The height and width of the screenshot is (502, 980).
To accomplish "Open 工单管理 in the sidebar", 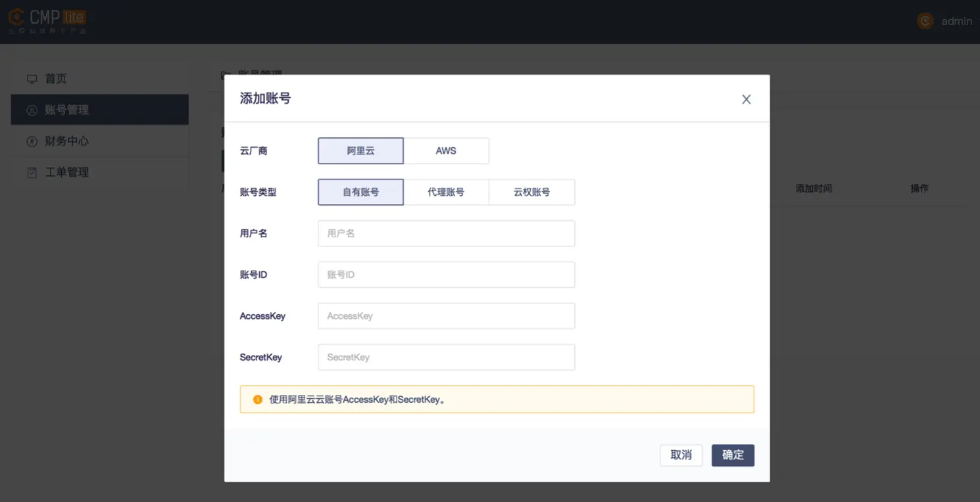I will pyautogui.click(x=100, y=172).
